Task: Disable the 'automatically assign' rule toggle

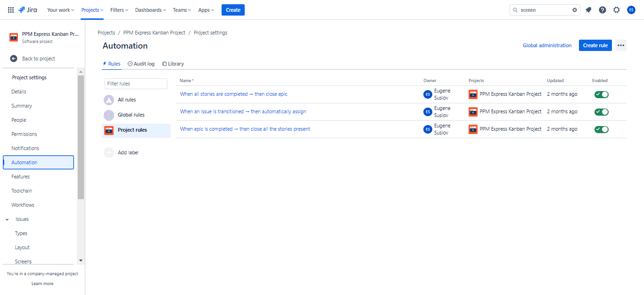Action: pyautogui.click(x=602, y=112)
